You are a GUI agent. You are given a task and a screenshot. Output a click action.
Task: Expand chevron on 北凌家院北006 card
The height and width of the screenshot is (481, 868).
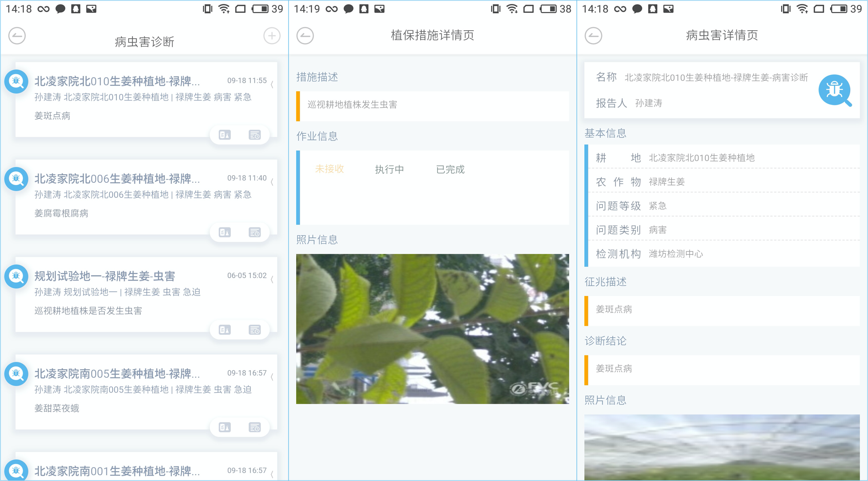272,181
